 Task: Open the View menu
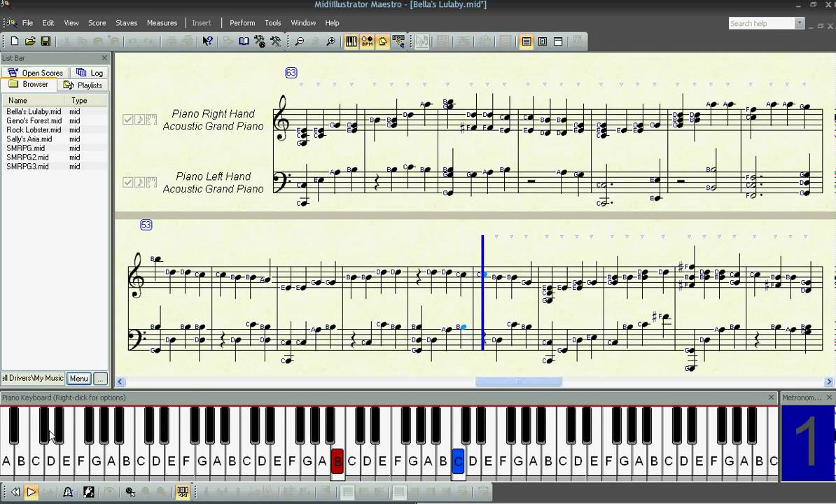point(71,23)
